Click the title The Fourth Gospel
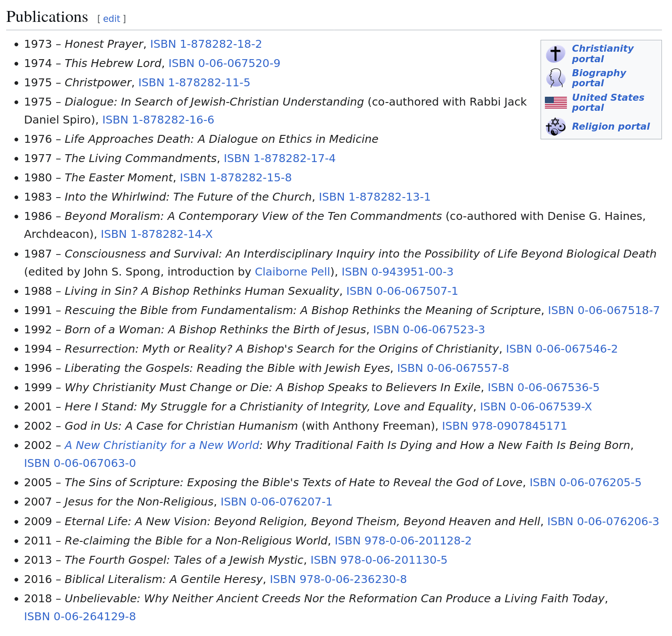Screen dimensions: 672x636 point(184,560)
